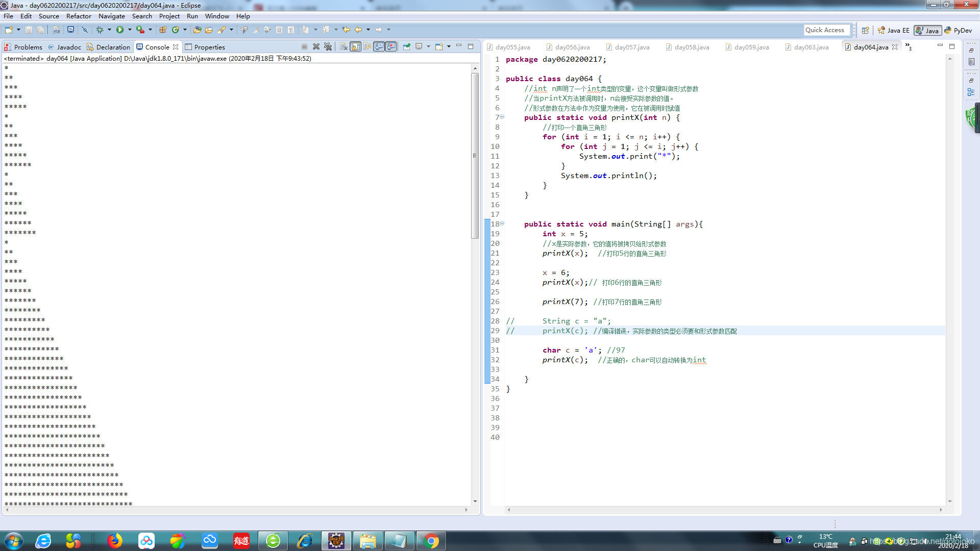Click the Open Perspective icon
The image size is (980, 551).
pyautogui.click(x=866, y=31)
